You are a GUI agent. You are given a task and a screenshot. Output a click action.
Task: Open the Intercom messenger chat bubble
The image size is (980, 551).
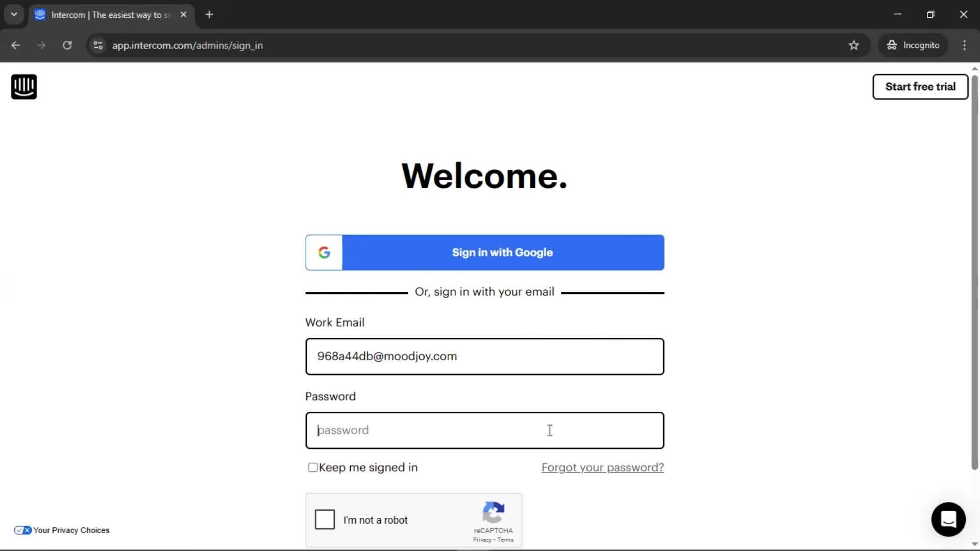pyautogui.click(x=948, y=519)
